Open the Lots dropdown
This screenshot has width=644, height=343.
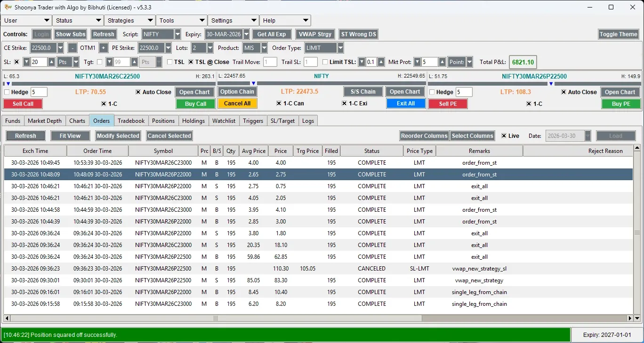point(210,48)
